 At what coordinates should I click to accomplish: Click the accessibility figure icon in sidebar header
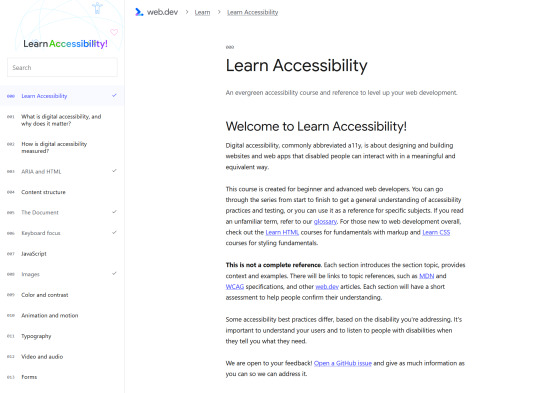[x=97, y=8]
